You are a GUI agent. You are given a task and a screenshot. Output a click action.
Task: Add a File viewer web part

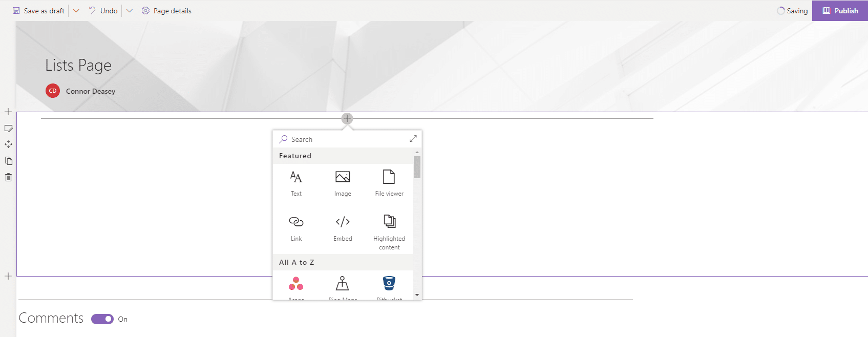[389, 183]
